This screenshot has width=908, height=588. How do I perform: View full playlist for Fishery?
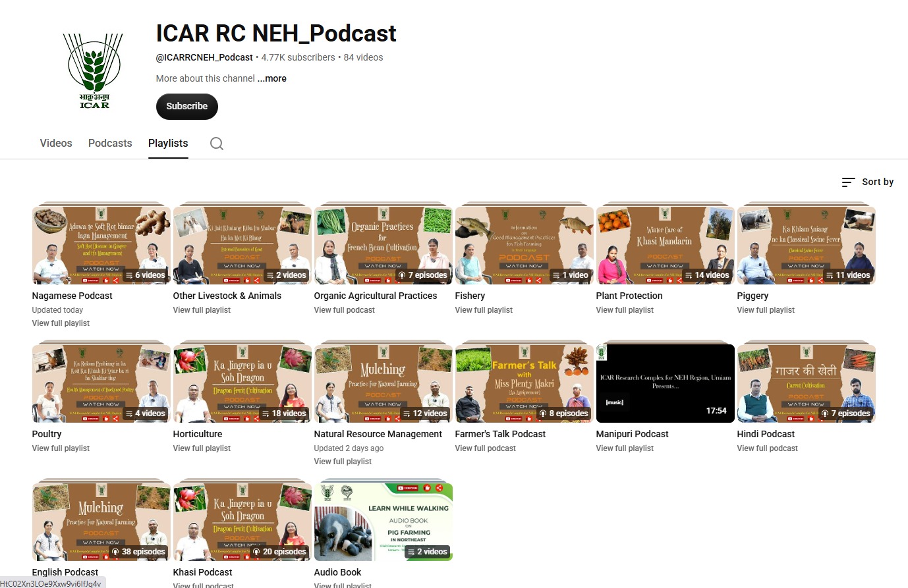(484, 310)
